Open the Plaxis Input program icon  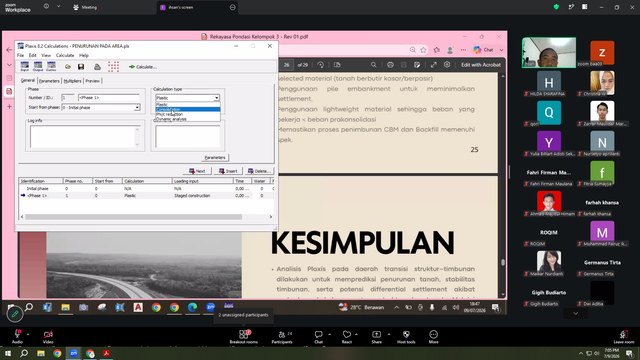point(25,66)
